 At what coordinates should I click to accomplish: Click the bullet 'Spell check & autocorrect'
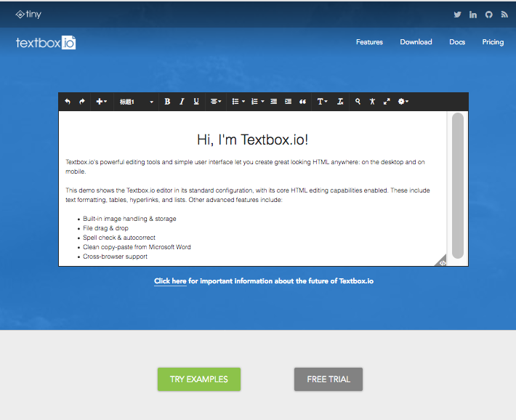click(119, 238)
